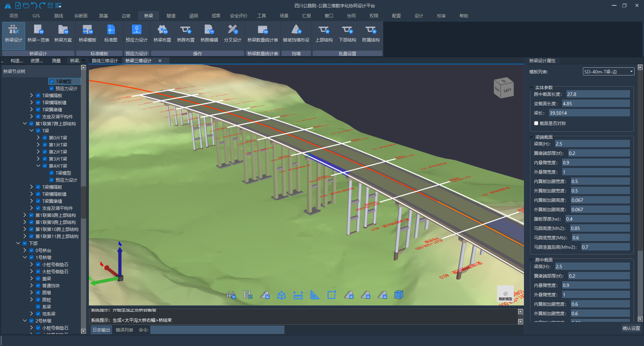
Task: Select the 桥跨编辑 tool
Action: tap(209, 34)
